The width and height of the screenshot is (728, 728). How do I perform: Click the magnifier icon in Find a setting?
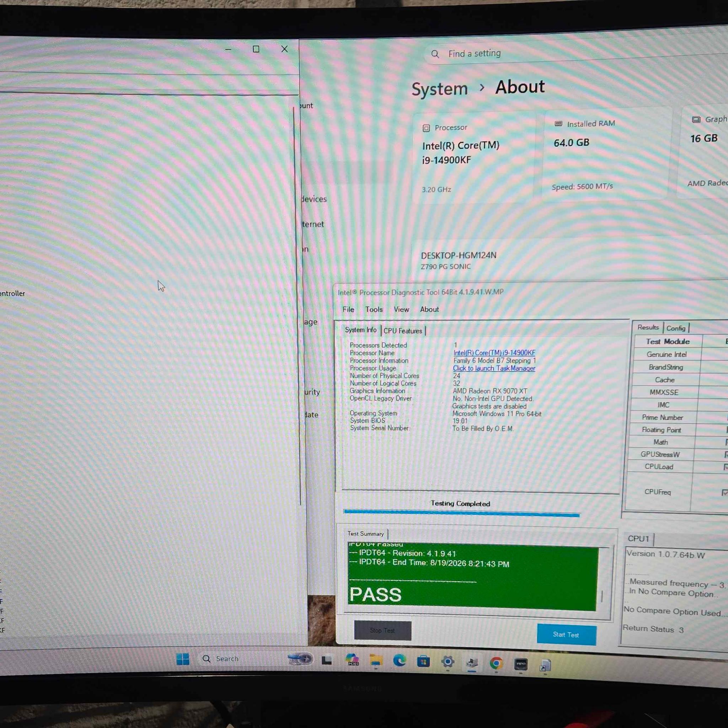(435, 54)
